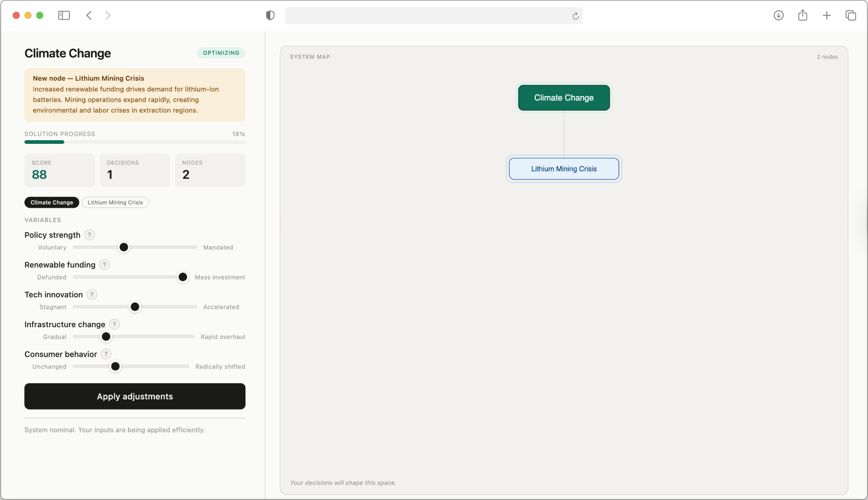Click the VARIABLES section label
This screenshot has width=868, height=500.
pos(43,220)
